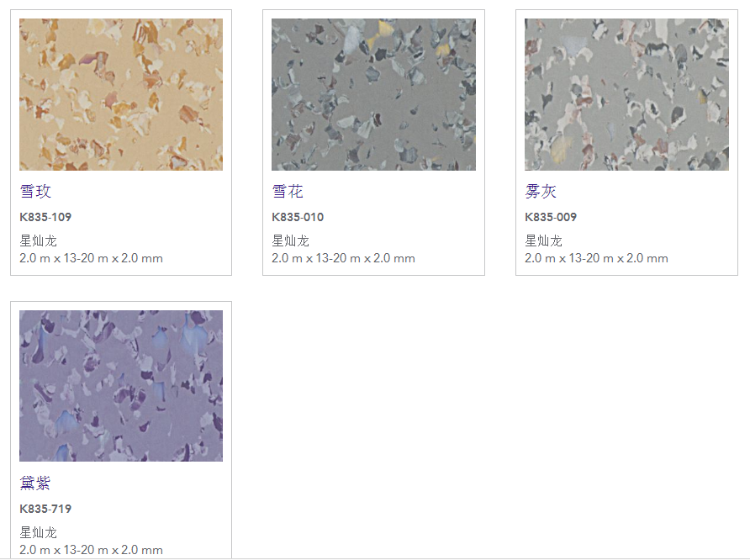Viewport: 750px width, 560px height.
Task: Open the 雪花 grey flooring thumbnail
Action: pyautogui.click(x=373, y=94)
